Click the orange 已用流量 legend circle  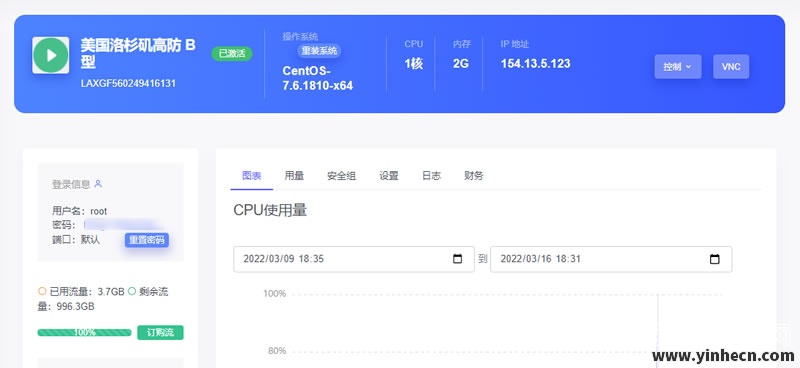(x=42, y=291)
